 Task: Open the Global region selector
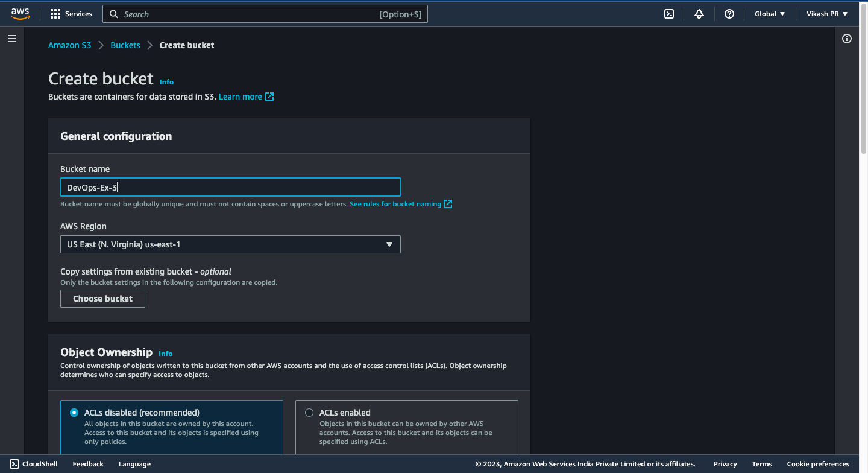coord(770,14)
